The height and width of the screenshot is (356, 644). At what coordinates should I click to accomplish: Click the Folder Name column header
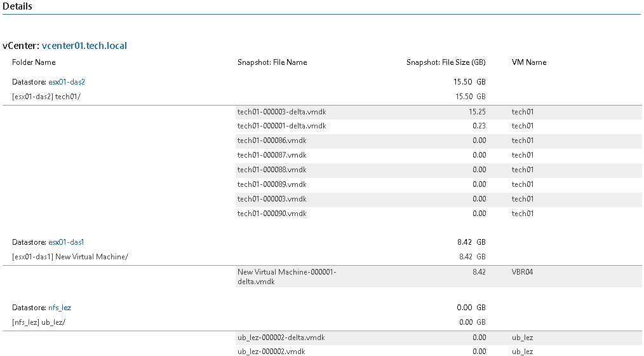coord(34,62)
